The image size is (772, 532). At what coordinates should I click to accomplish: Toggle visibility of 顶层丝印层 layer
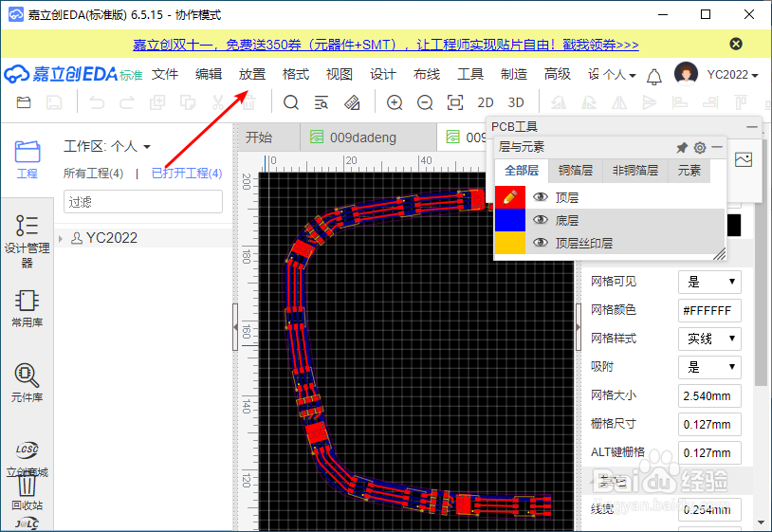(x=540, y=243)
